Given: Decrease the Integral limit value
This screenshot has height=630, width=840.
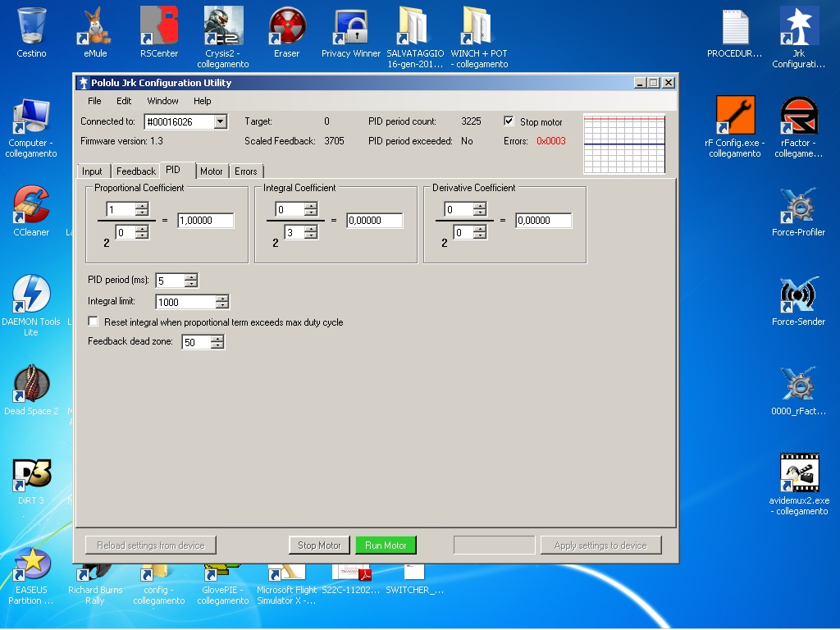Looking at the screenshot, I should [222, 305].
